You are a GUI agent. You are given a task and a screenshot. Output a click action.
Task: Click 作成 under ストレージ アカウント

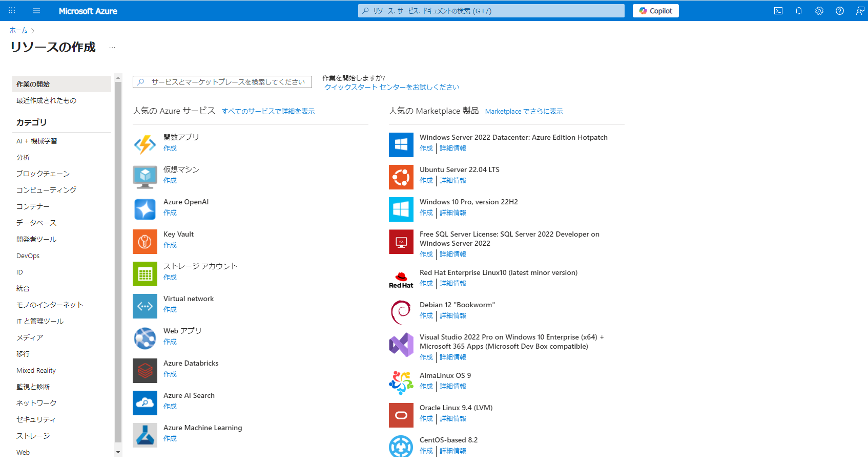point(170,277)
